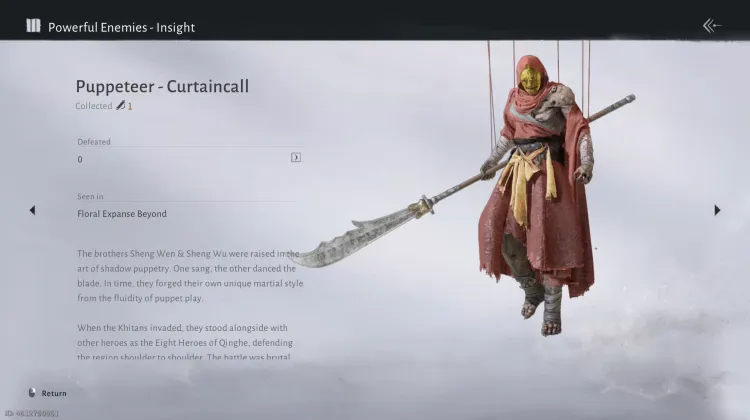Click the back arrow icon at top right
This screenshot has height=420, width=750.
pyautogui.click(x=712, y=25)
